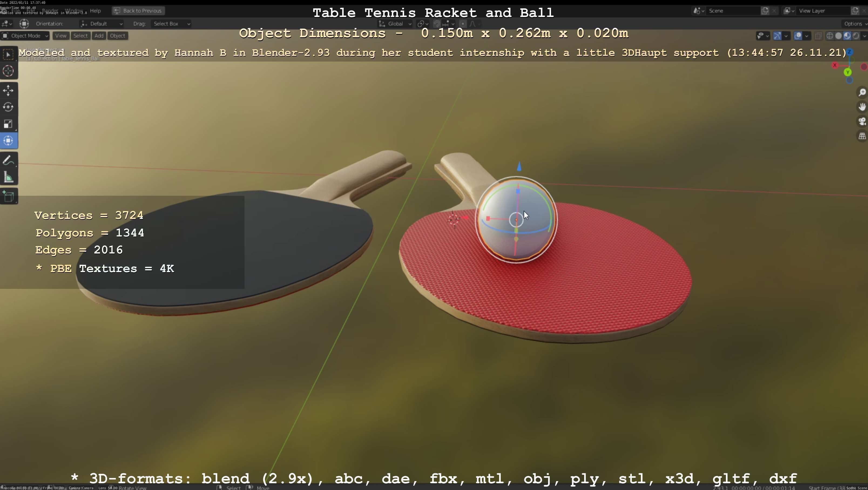The height and width of the screenshot is (490, 868).
Task: Switch perspective/orthographic with grid icon
Action: (x=862, y=136)
